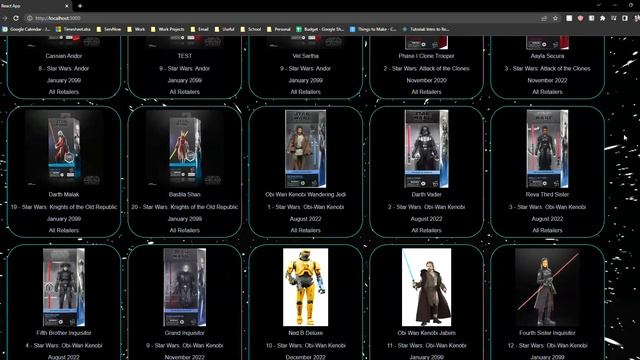Image resolution: width=640 pixels, height=360 pixels.
Task: Click the Ned B Deluxe name label
Action: tap(305, 333)
